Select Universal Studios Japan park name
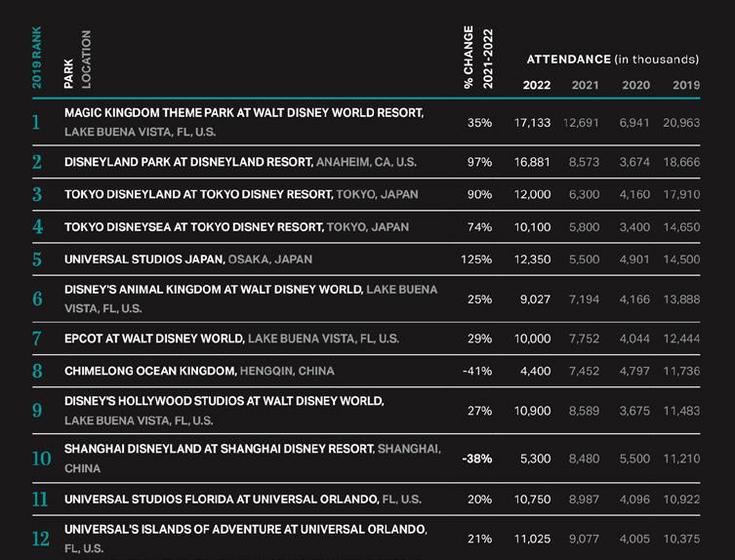Image resolution: width=735 pixels, height=560 pixels. coord(143,259)
